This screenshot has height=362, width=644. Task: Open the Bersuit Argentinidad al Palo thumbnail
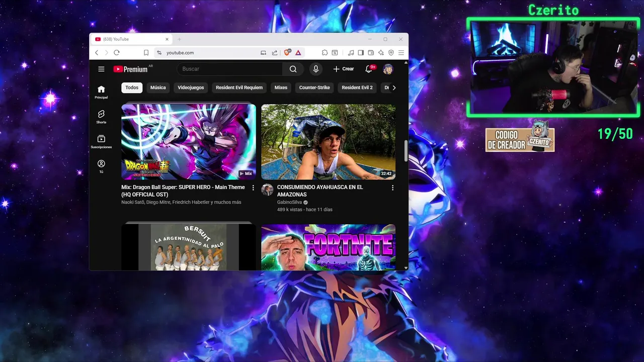pos(189,247)
